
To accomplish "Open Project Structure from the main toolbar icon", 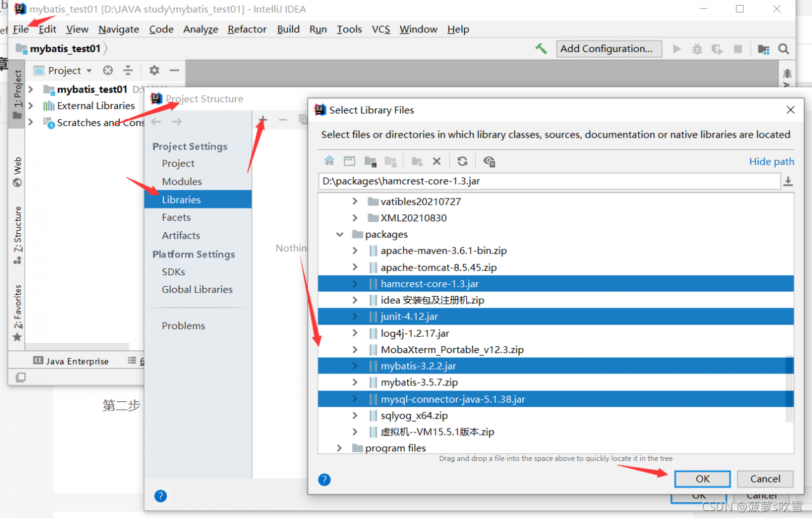I will (x=764, y=49).
